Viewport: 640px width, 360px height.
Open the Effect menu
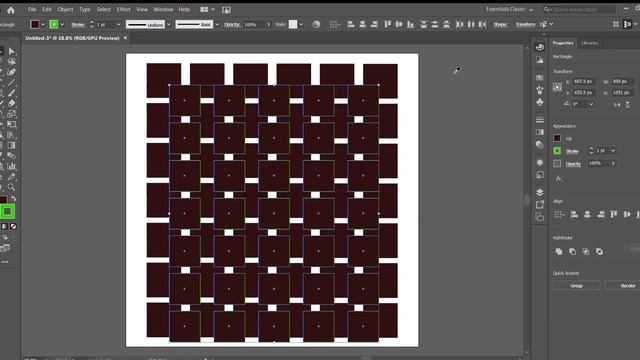(123, 9)
